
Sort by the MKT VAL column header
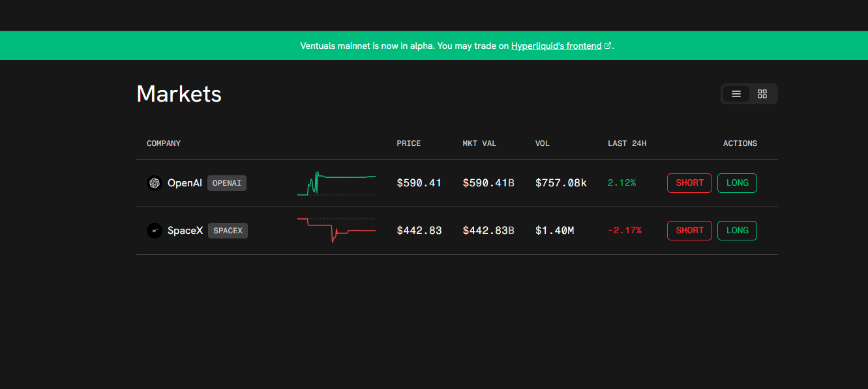(479, 143)
